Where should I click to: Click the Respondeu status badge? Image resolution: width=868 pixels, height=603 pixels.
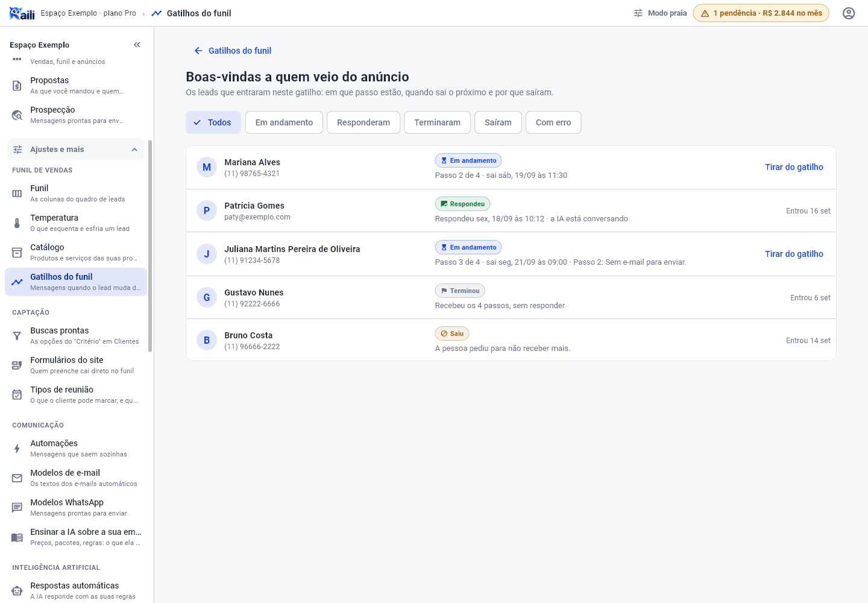pos(462,204)
